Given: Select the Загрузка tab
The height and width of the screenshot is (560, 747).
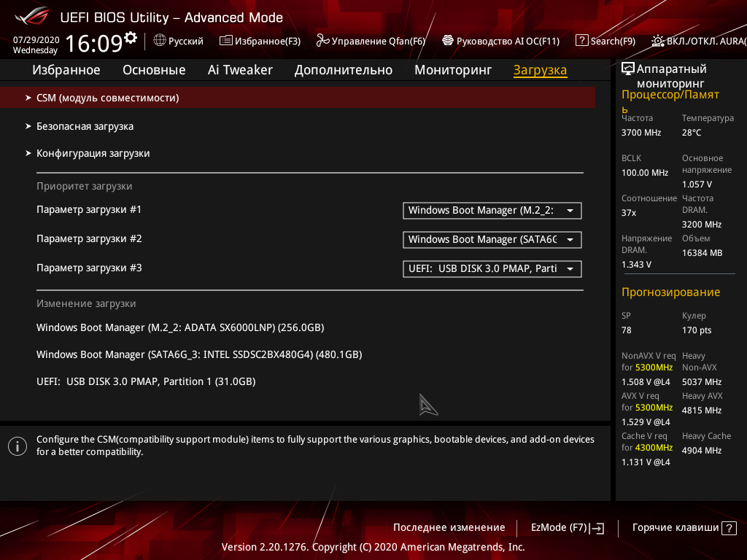Looking at the screenshot, I should point(541,70).
